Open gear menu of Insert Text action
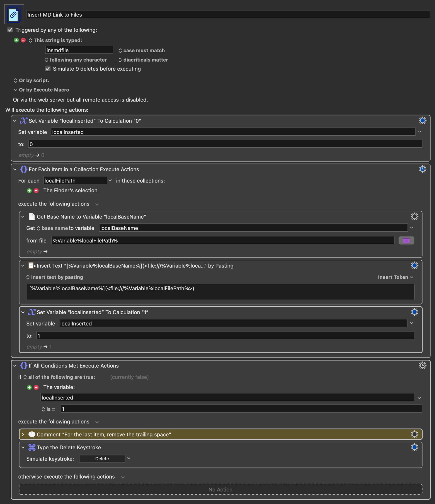The height and width of the screenshot is (504, 435). coord(414,265)
